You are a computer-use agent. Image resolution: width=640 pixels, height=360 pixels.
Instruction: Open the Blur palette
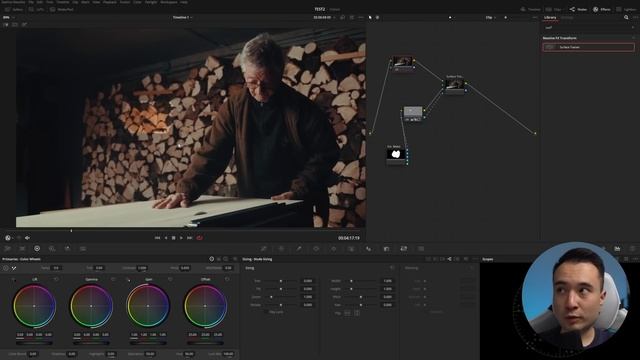click(369, 248)
